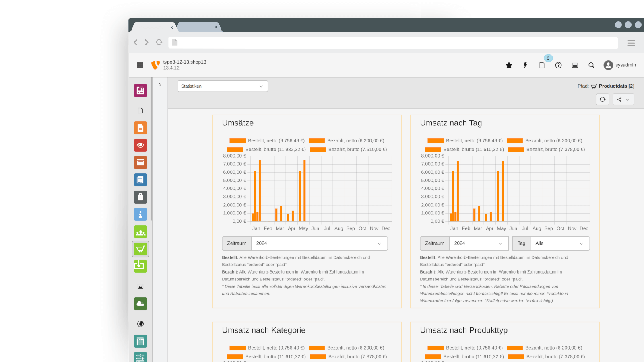644x362 pixels.
Task: Toggle Bestellt, brutto legend in Umsatz nach Produkttyp
Action: [x=464, y=357]
